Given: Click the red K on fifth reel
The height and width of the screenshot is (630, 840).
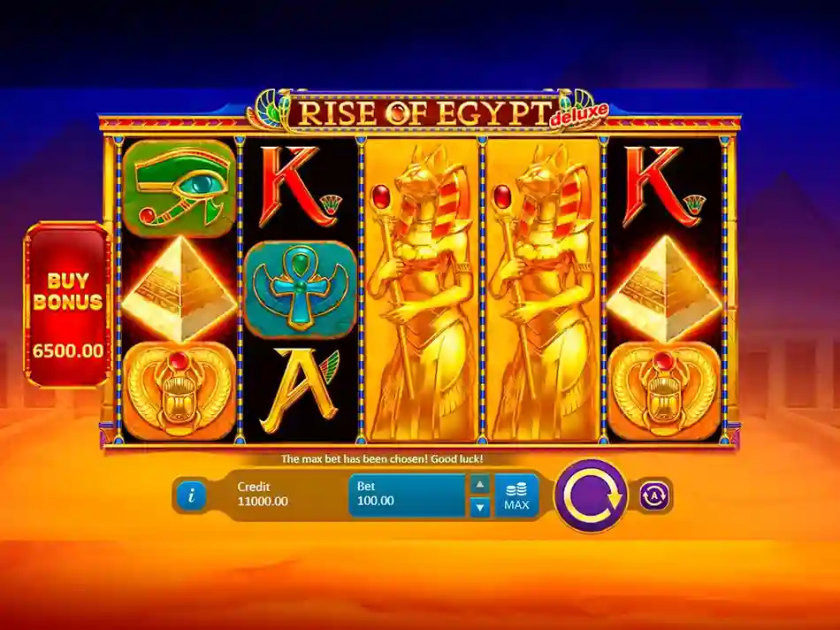Looking at the screenshot, I should 664,187.
